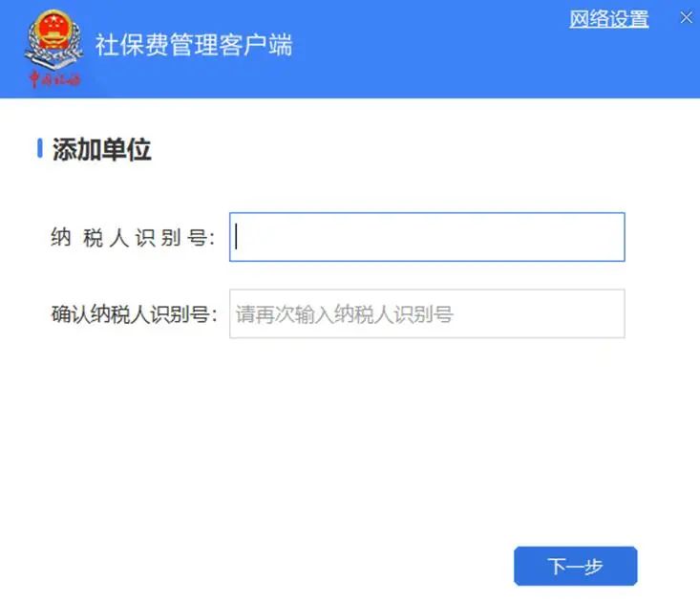
Task: Click the 确认纳税人识别号 field label
Action: [x=135, y=314]
